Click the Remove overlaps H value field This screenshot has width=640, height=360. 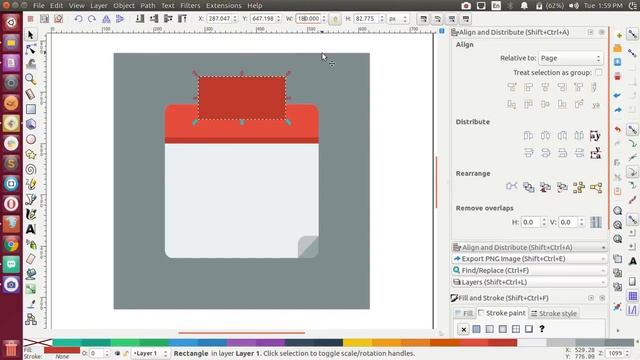531,222
